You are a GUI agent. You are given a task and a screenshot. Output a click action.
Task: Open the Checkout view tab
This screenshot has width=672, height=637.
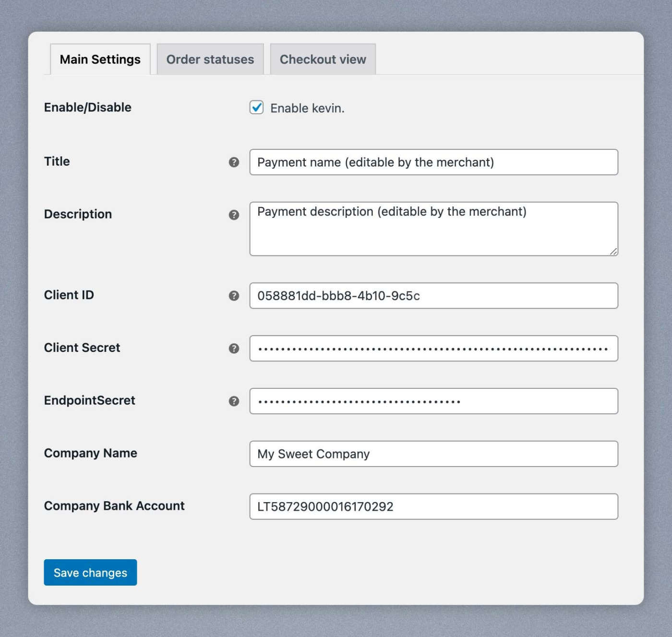tap(323, 60)
